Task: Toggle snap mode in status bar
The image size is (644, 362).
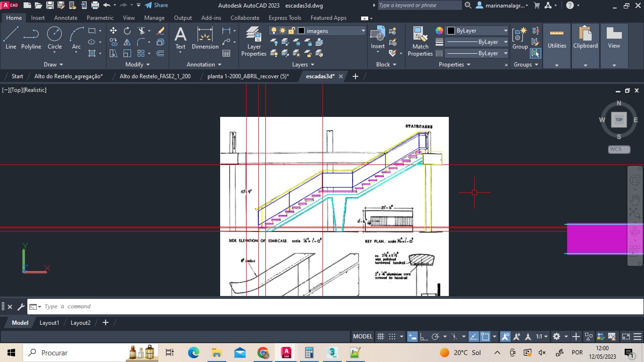Action: [x=392, y=337]
